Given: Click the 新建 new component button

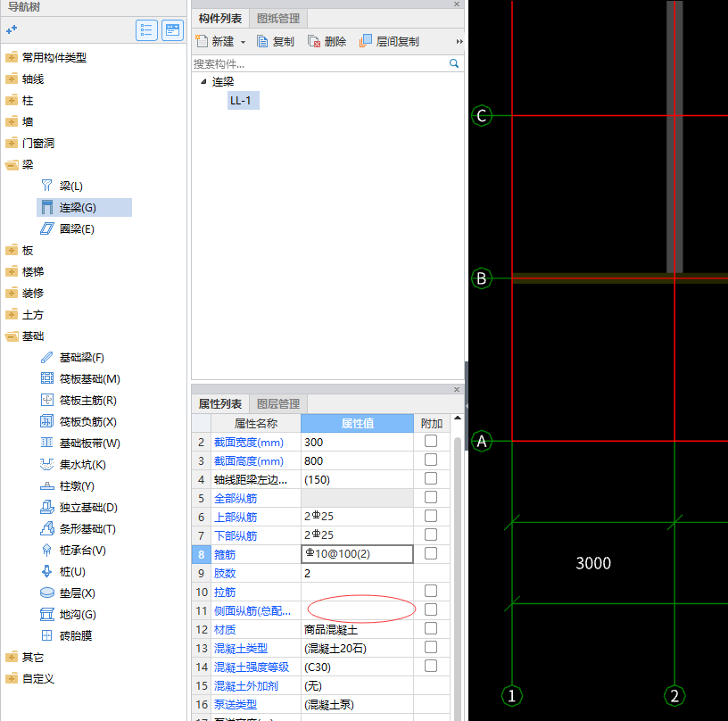Looking at the screenshot, I should coord(215,41).
